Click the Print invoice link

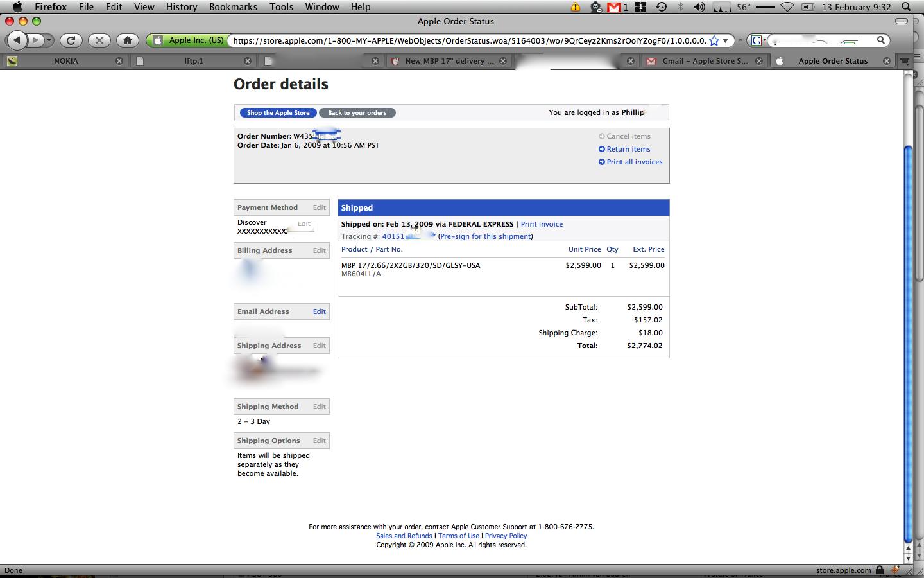click(542, 224)
